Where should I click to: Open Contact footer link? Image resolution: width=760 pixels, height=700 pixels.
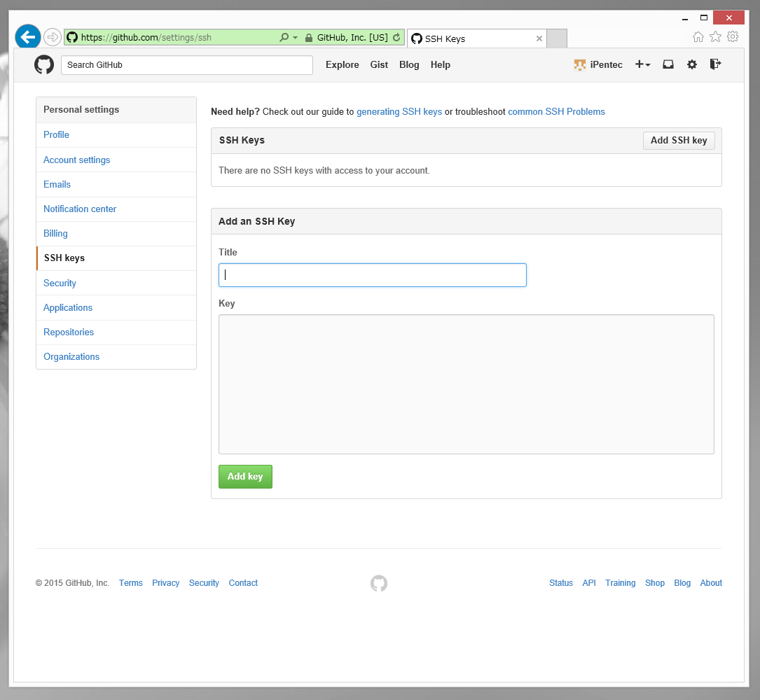pos(243,583)
